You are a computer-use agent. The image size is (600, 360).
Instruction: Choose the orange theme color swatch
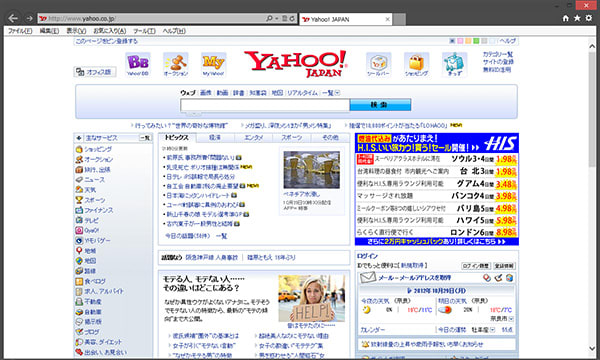click(x=468, y=41)
